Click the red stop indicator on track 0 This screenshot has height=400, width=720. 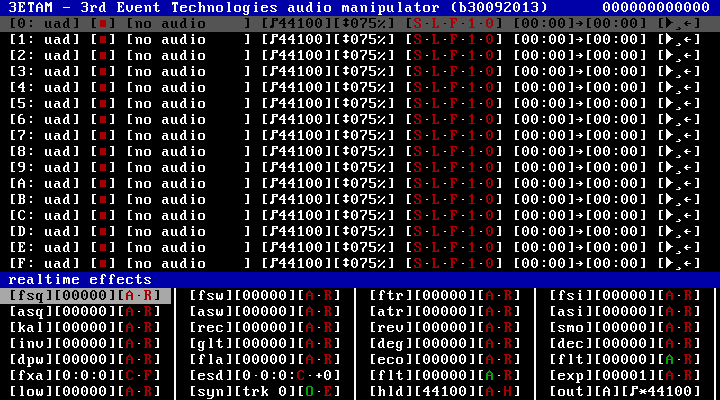pos(103,23)
